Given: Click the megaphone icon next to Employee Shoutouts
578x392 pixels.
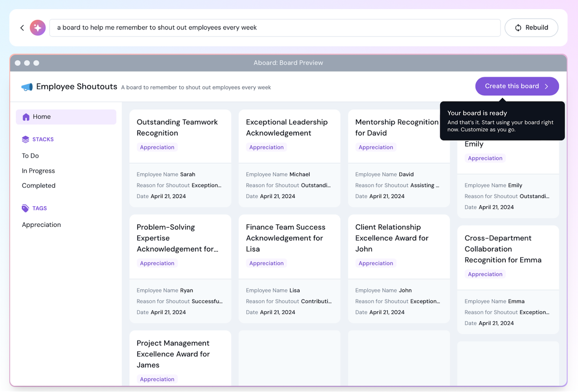Looking at the screenshot, I should click(x=27, y=87).
